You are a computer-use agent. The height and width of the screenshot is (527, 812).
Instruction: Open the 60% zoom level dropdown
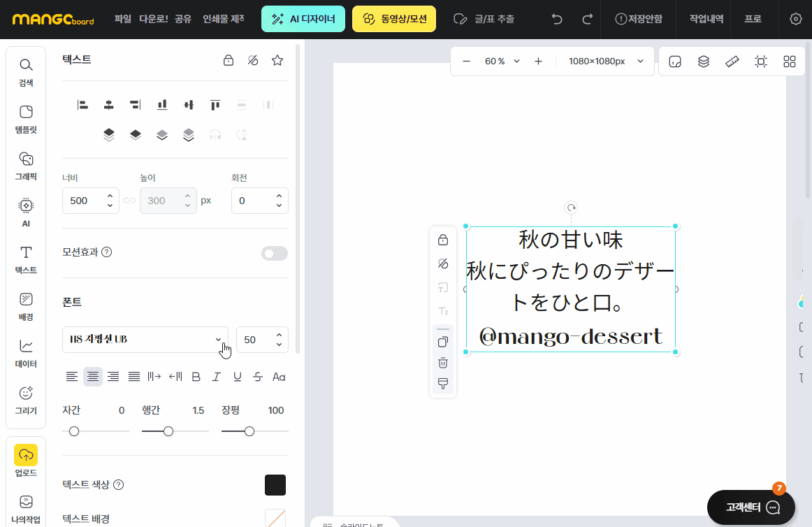(x=502, y=62)
